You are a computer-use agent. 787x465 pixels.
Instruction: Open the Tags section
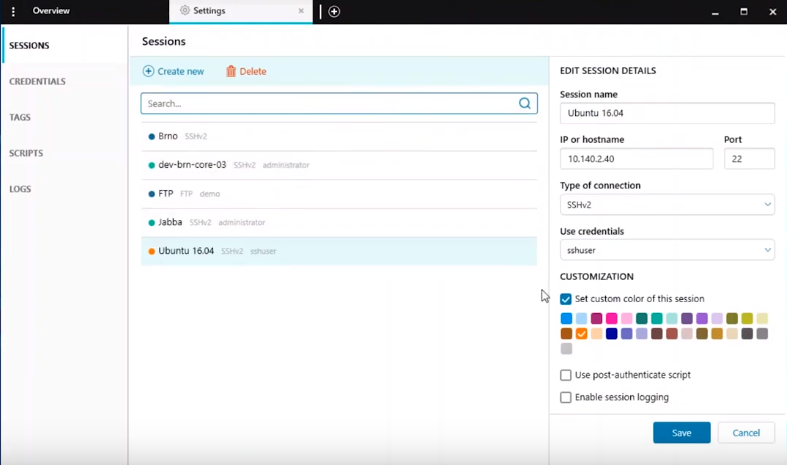tap(20, 117)
